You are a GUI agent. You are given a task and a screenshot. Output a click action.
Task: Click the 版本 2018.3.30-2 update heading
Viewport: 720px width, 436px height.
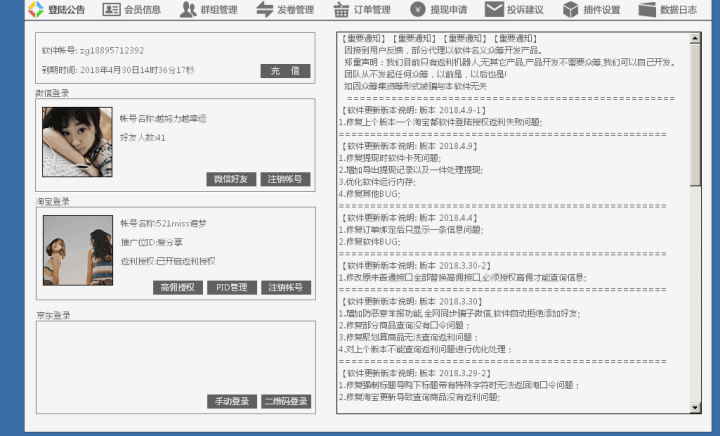click(x=416, y=265)
